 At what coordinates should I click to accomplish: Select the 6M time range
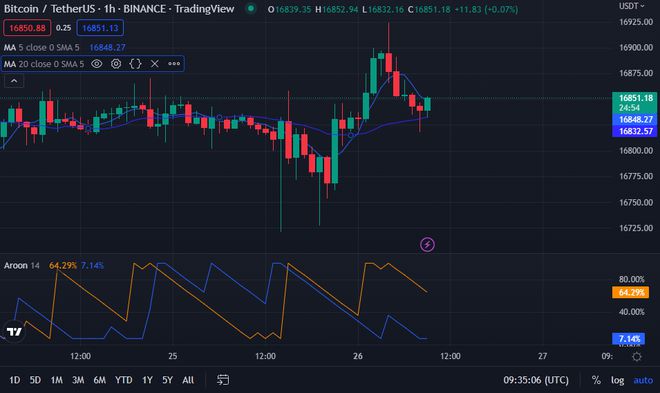pyautogui.click(x=100, y=380)
